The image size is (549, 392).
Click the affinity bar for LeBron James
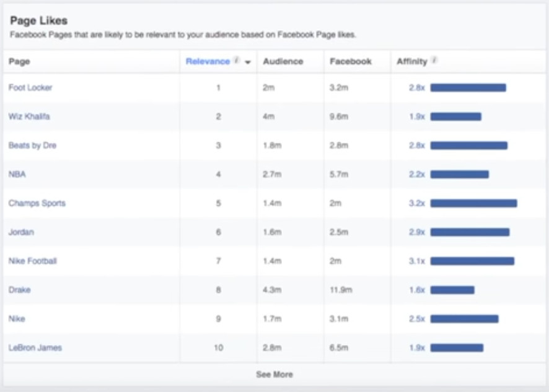pos(457,347)
